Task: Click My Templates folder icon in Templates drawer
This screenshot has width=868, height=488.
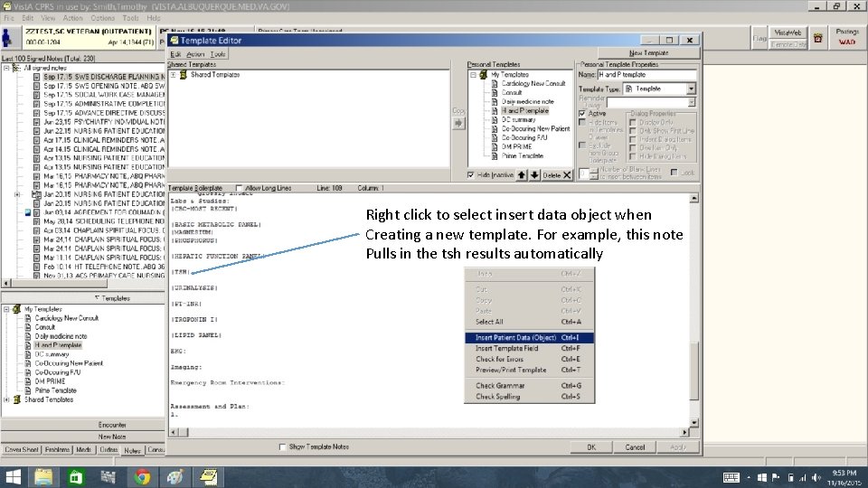Action: 16,309
